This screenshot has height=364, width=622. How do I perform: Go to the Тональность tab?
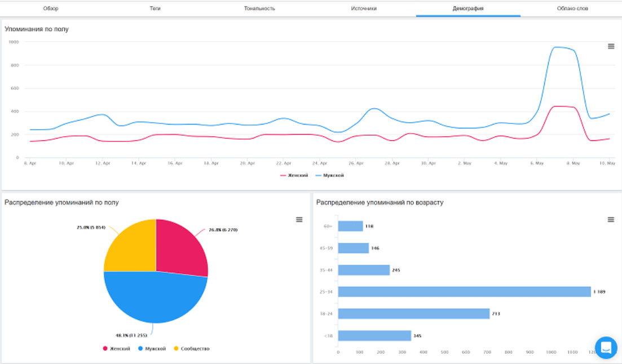[x=259, y=8]
